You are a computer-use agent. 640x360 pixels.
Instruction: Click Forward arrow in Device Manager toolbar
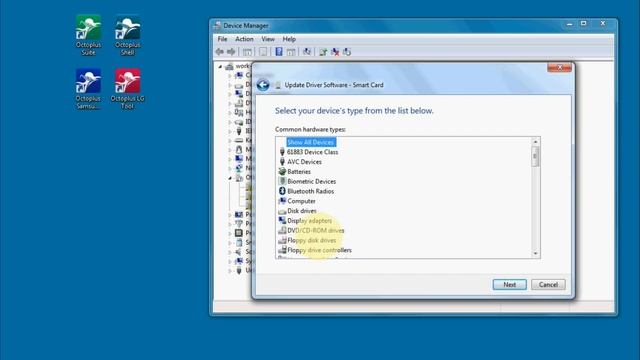click(x=231, y=52)
